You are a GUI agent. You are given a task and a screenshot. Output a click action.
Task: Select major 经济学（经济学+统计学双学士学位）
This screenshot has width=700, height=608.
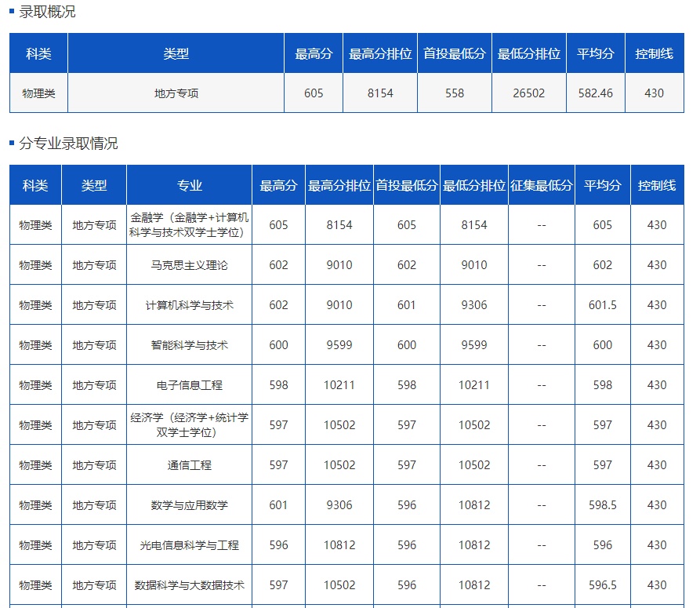(189, 425)
